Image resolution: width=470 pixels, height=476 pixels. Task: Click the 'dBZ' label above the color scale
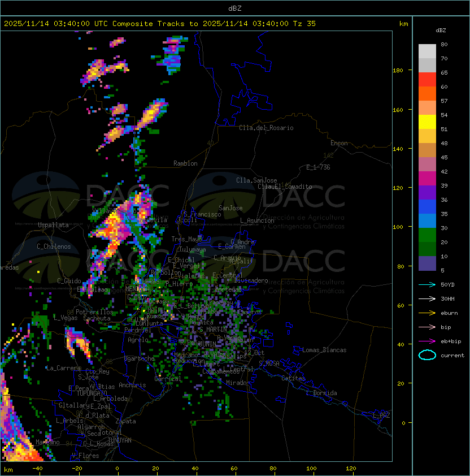(441, 31)
